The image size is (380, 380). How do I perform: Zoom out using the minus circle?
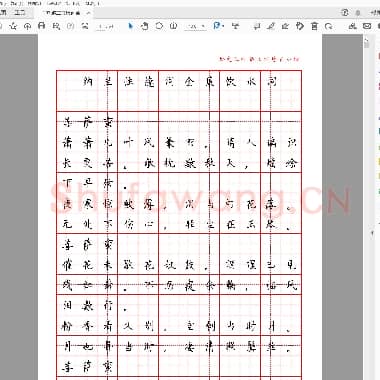click(159, 26)
